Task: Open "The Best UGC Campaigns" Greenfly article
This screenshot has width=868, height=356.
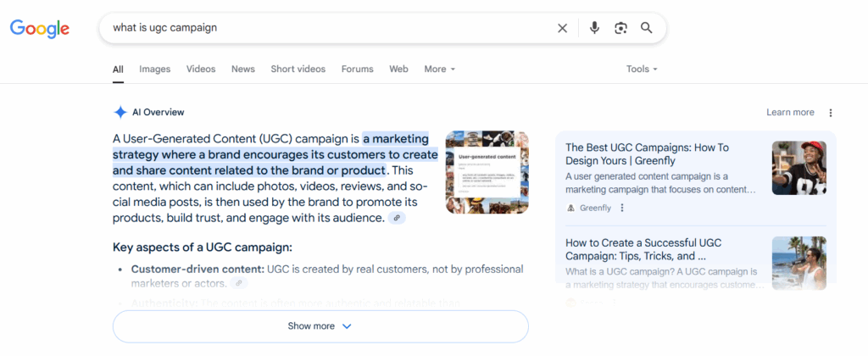Action: coord(647,154)
